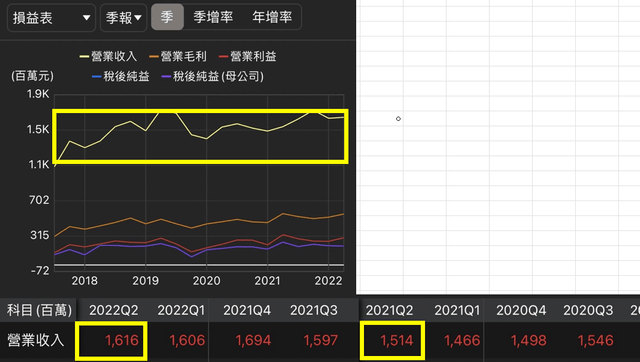Open the 損益表 statement dropdown

[x=51, y=18]
